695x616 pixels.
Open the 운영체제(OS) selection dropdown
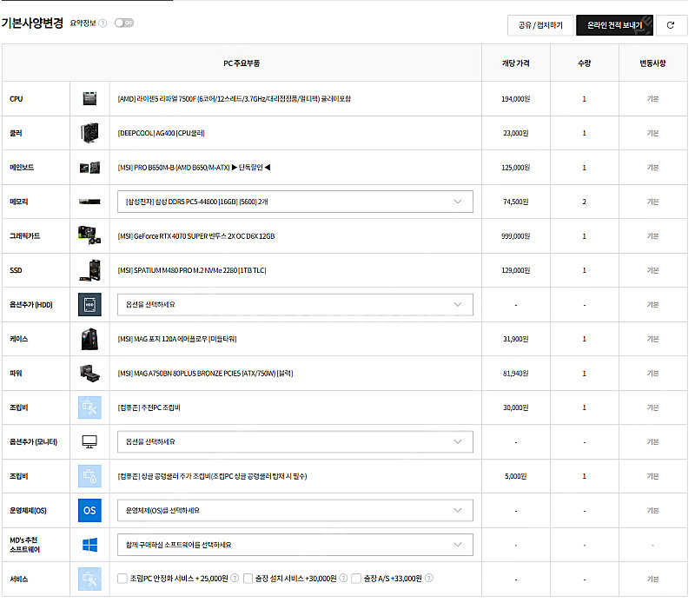295,511
